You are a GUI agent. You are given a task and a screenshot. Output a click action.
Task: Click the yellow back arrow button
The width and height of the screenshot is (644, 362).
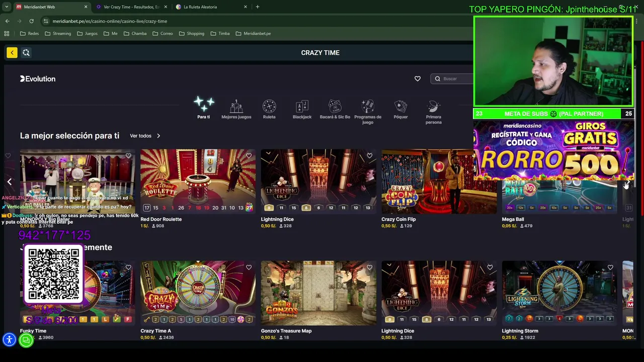tap(12, 52)
